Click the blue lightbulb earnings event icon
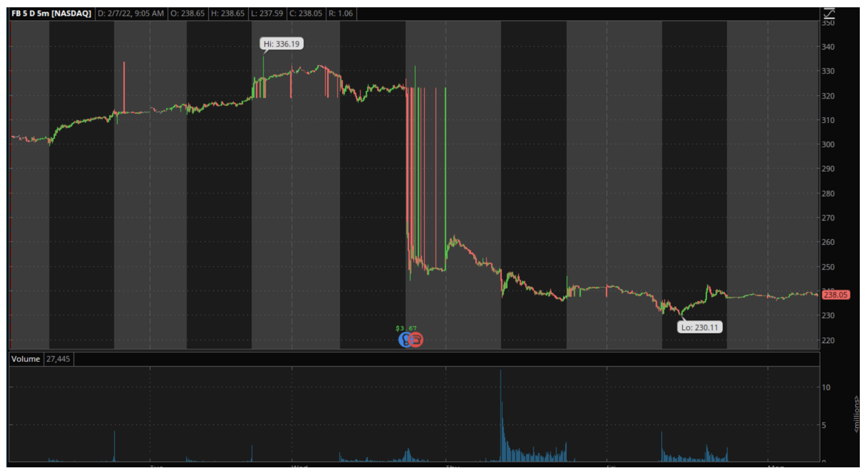The height and width of the screenshot is (476, 868). coord(404,340)
